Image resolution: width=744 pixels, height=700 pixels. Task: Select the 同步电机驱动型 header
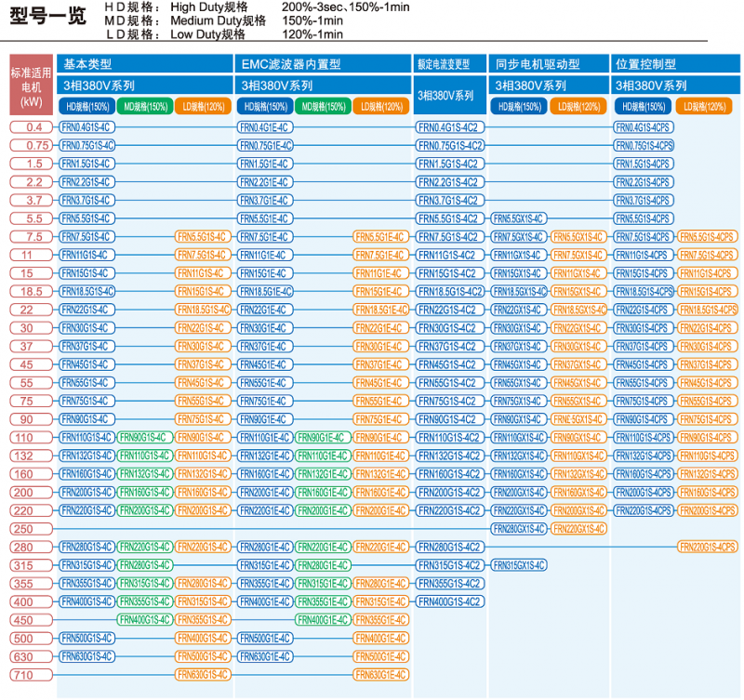549,64
